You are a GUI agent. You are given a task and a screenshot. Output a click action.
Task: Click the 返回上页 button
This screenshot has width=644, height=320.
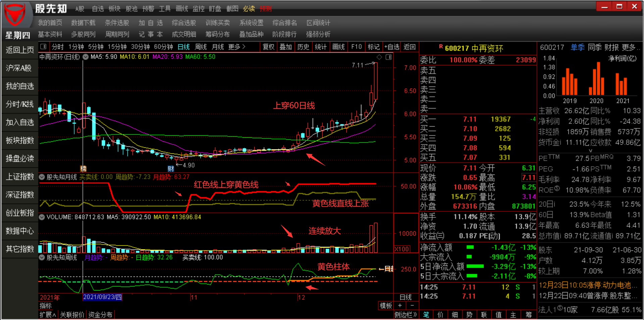point(19,50)
